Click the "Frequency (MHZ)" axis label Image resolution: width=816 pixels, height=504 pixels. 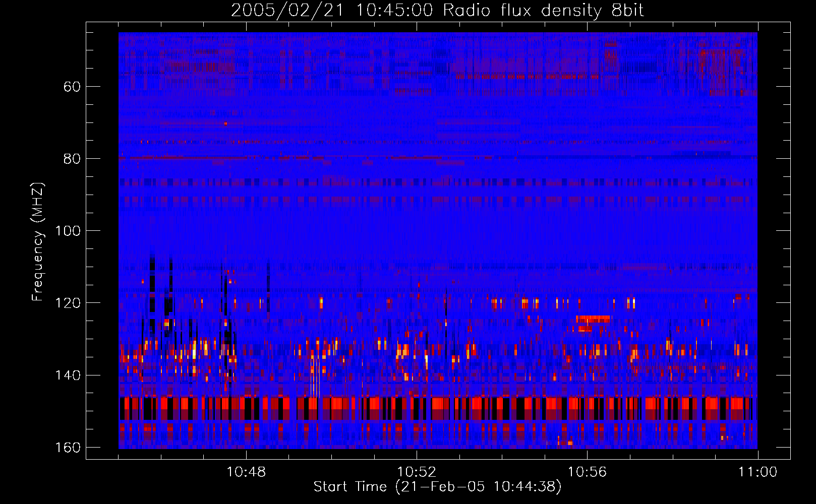click(38, 241)
